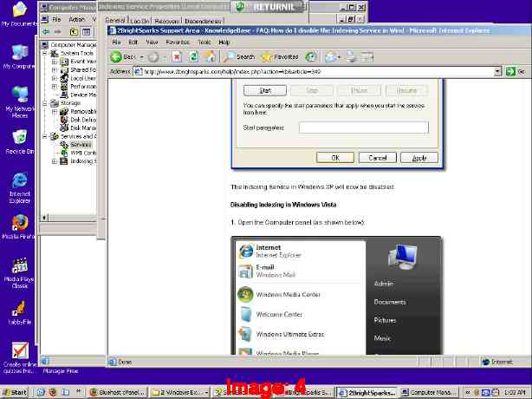Screen dimensions: 532x399
Task: Click the Back arrow in Computer Management toolbar
Action: coord(46,32)
